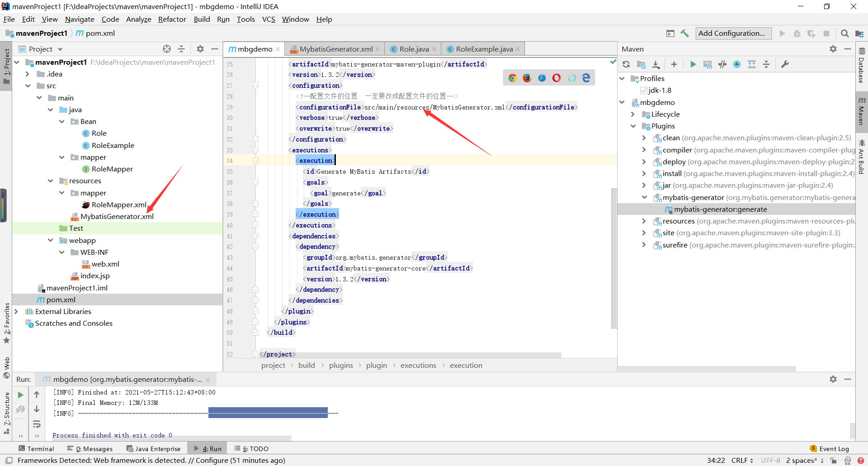Open in Firefox browser icon
868x466 pixels.
(x=527, y=78)
